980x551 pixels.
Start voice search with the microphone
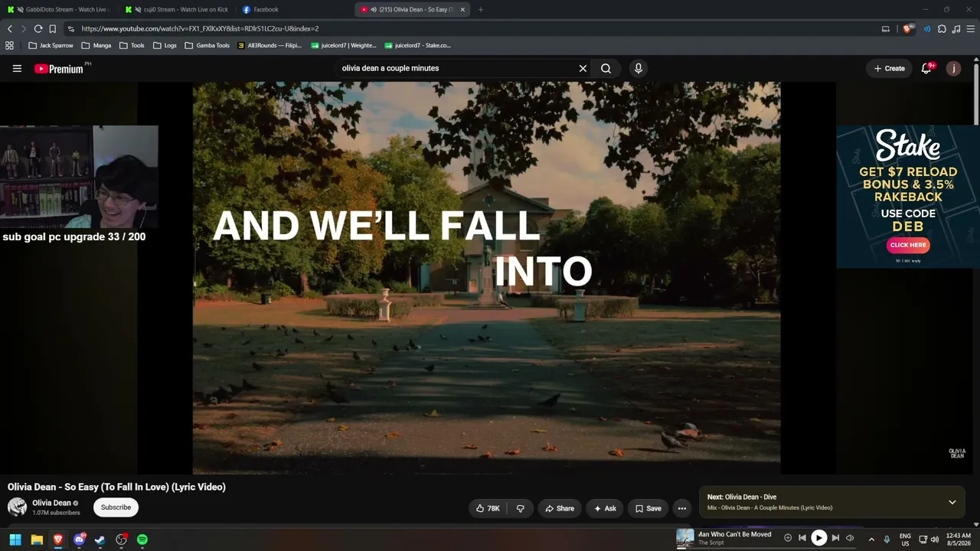(639, 68)
